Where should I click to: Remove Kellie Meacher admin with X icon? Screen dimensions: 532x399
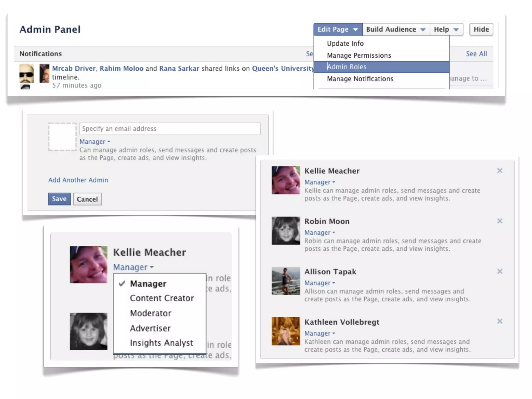500,171
